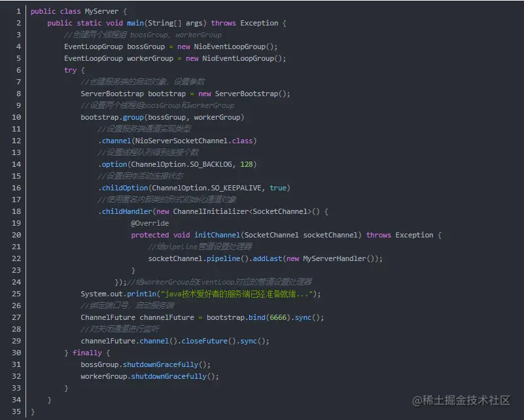
Task: Click line number 18 in the gutter
Action: pos(16,211)
